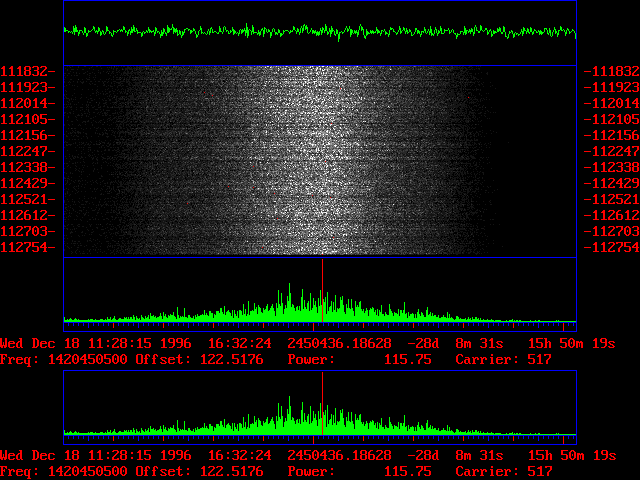The image size is (640, 480).
Task: Click date 'Wed Dec 18 11:28:15 1996' in upper readout
Action: pos(96,343)
